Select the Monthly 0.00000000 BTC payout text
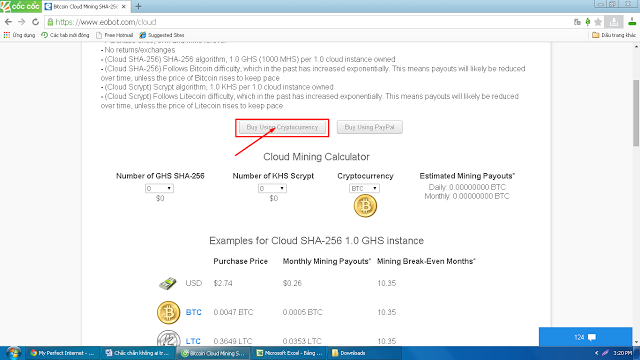The width and height of the screenshot is (640, 360). pos(467,196)
